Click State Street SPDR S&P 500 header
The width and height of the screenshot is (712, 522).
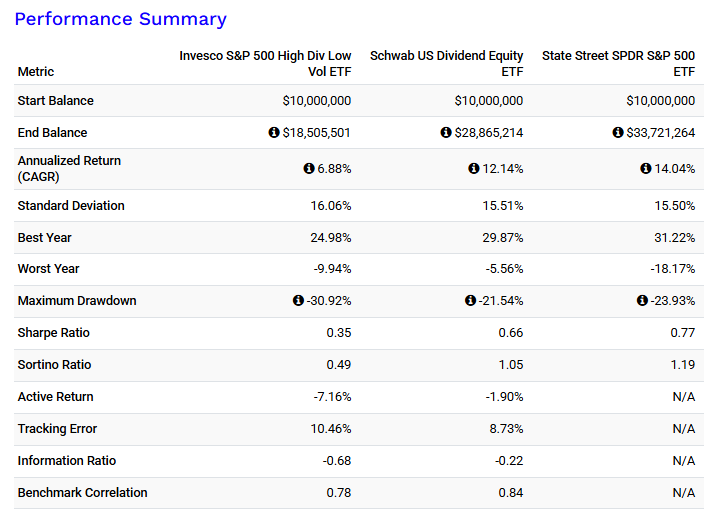(618, 64)
